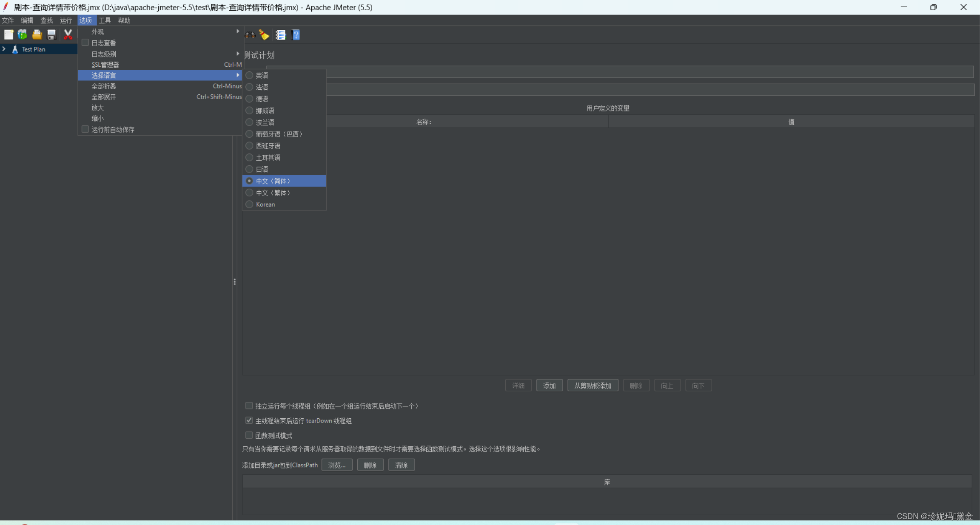
Task: Click 缩小 to zoom out
Action: (x=160, y=118)
